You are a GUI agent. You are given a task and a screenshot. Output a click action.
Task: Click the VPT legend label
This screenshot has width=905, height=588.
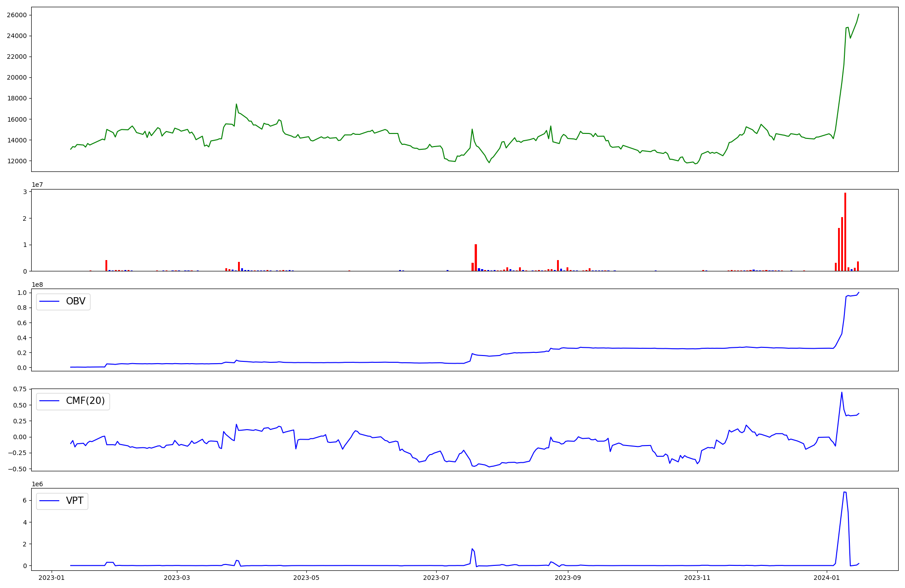(75, 501)
